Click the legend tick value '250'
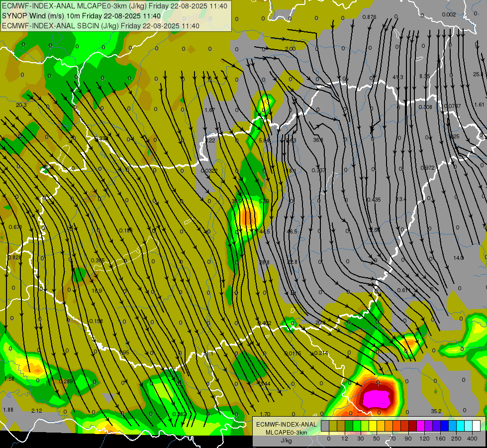This screenshot has width=487, height=448. coord(456,439)
